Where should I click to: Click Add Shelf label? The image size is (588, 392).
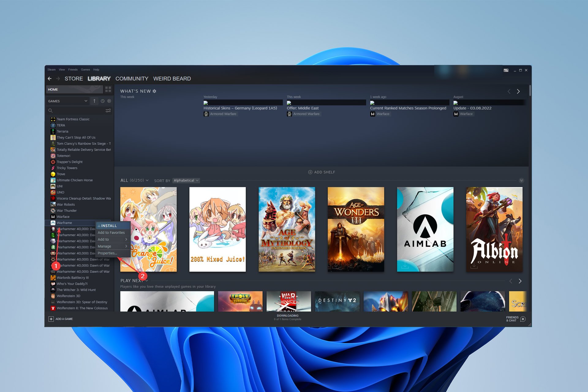325,172
